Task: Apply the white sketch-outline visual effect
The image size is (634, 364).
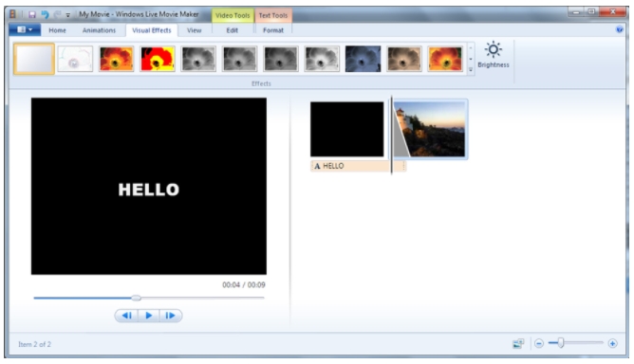Action: pyautogui.click(x=75, y=59)
